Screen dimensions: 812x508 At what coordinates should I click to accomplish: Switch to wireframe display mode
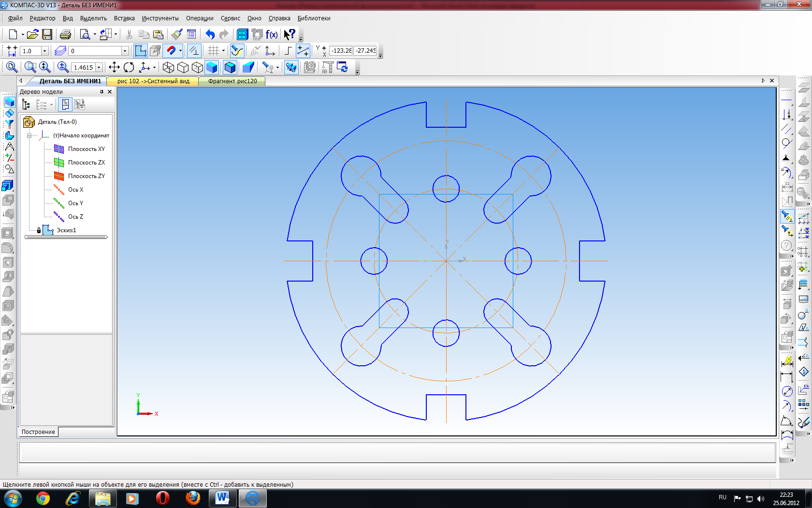pos(168,67)
